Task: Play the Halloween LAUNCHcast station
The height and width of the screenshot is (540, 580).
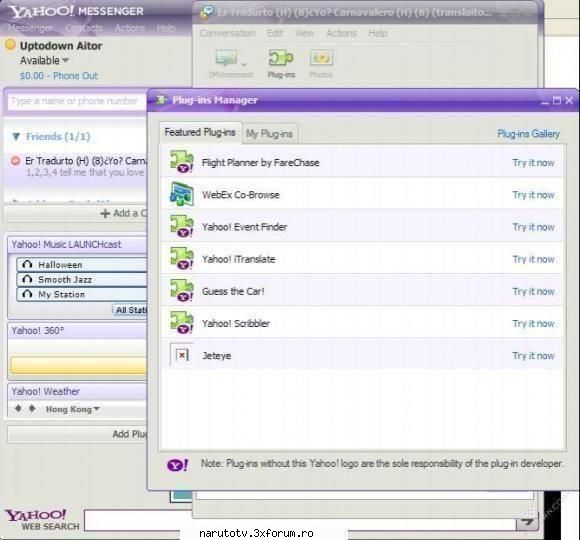Action: (x=82, y=264)
